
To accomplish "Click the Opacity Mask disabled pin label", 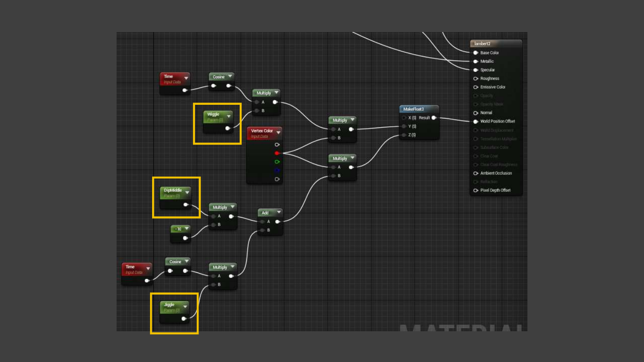I will click(492, 104).
